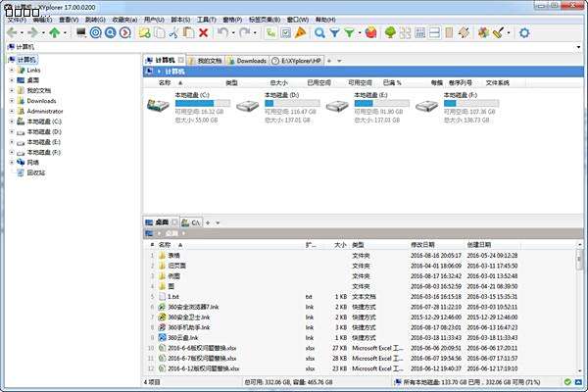This screenshot has height=392, width=588.
Task: Click the green path icon after Redo
Action: tap(270, 33)
